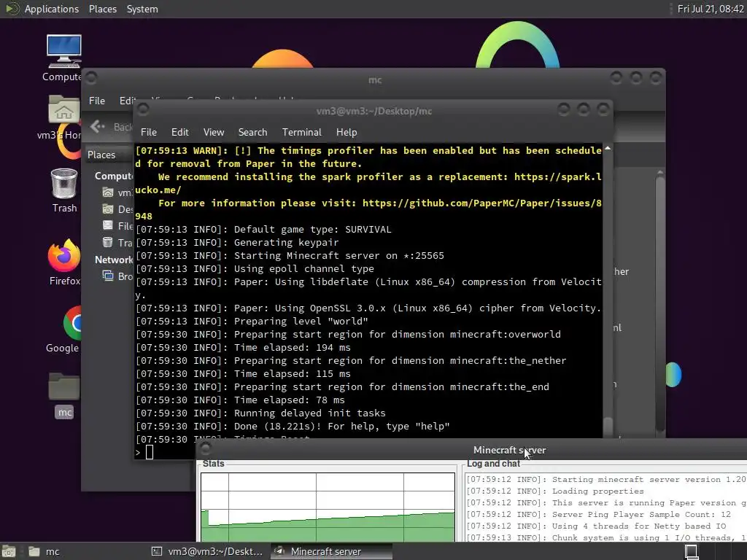The image size is (747, 560).
Task: Select the Computer heading in file manager sidebar
Action: 114,176
